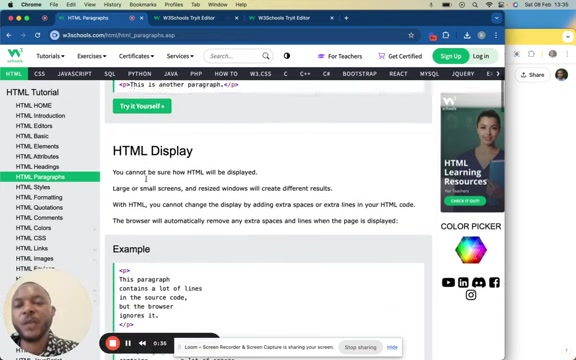Expand the Certificates dropdown
The image size is (576, 360).
136,56
